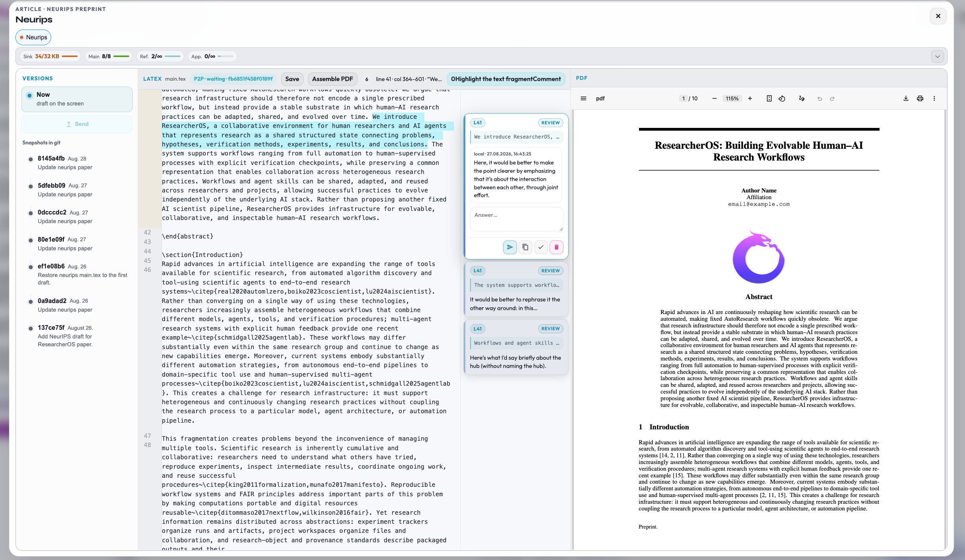
Task: Print the PDF document
Action: [920, 98]
